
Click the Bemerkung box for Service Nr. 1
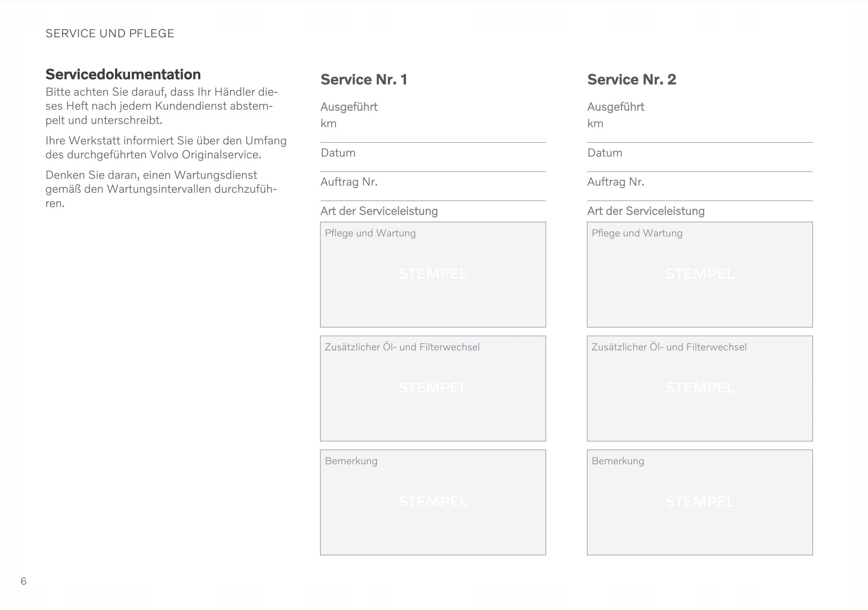[433, 502]
